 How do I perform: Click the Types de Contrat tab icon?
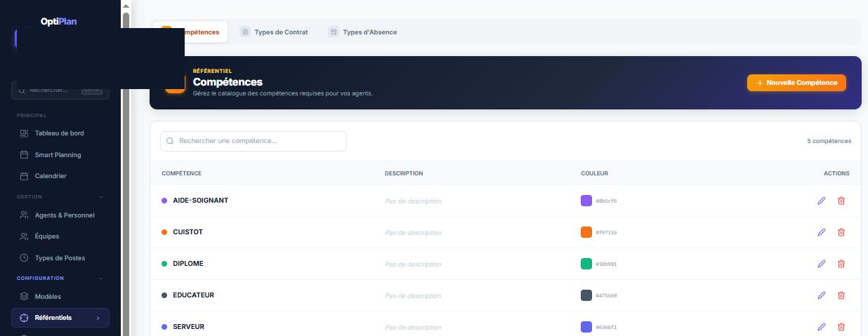[x=245, y=32]
